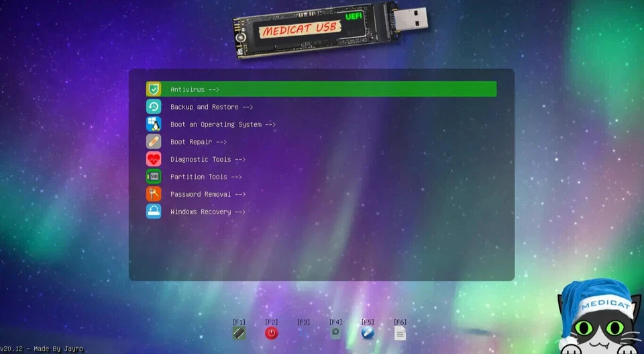Click the [F3] hotkey label

click(x=303, y=322)
